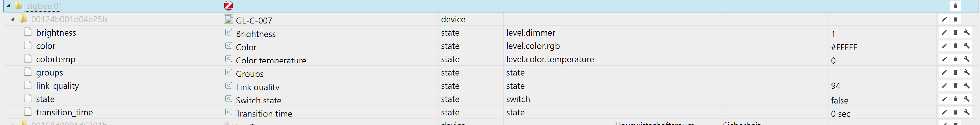Screen dimensions: 980x125
Task: Edit the colortemp state with pencil icon
Action: tap(944, 59)
